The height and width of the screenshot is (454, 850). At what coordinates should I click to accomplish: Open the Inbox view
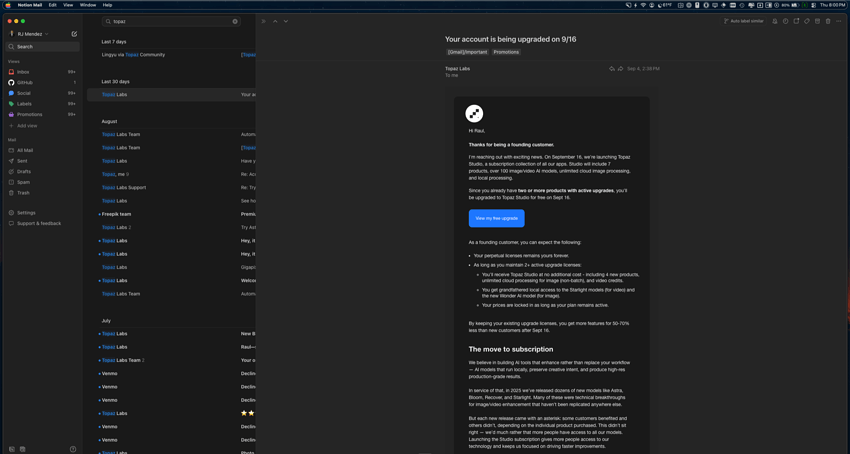pyautogui.click(x=42, y=72)
